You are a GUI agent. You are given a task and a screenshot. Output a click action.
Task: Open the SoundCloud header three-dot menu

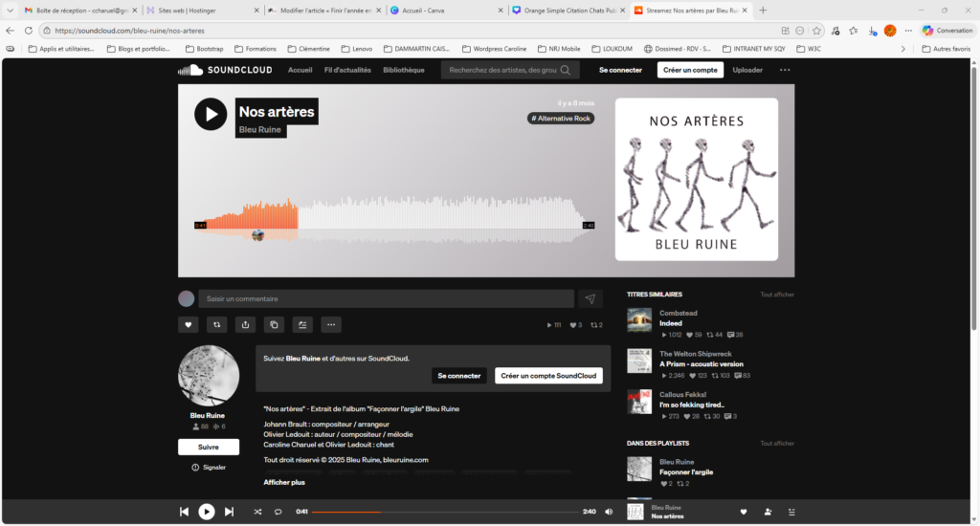click(x=785, y=70)
